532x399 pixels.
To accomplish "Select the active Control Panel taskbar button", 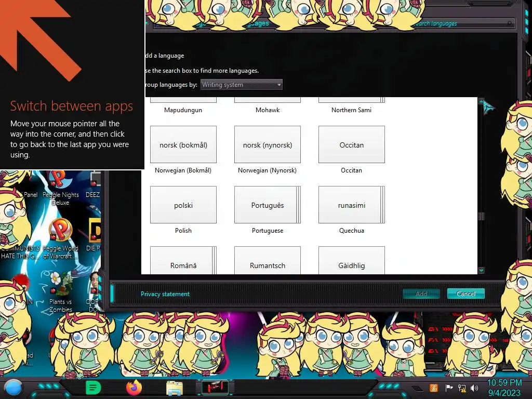I will pyautogui.click(x=215, y=388).
